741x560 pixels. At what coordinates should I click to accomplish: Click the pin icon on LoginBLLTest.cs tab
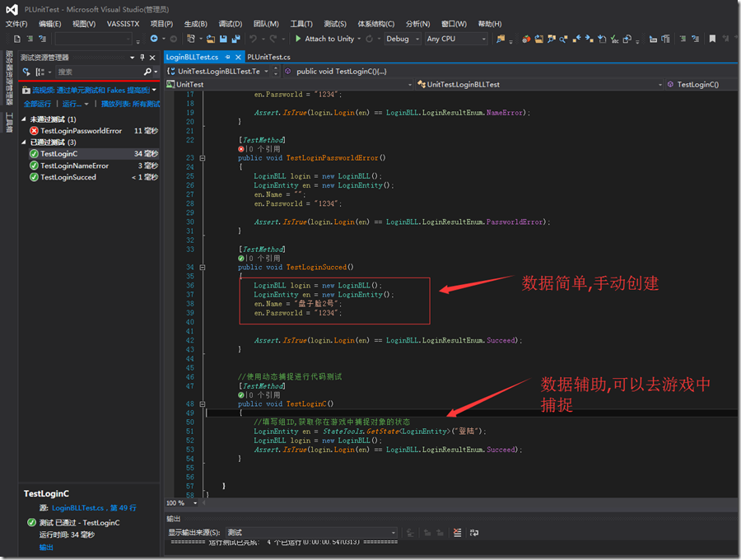tap(228, 57)
